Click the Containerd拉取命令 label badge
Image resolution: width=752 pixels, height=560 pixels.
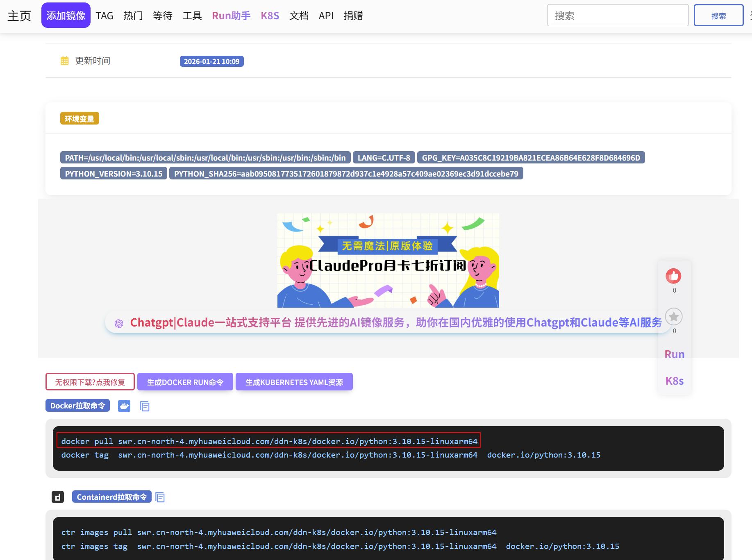pos(112,497)
